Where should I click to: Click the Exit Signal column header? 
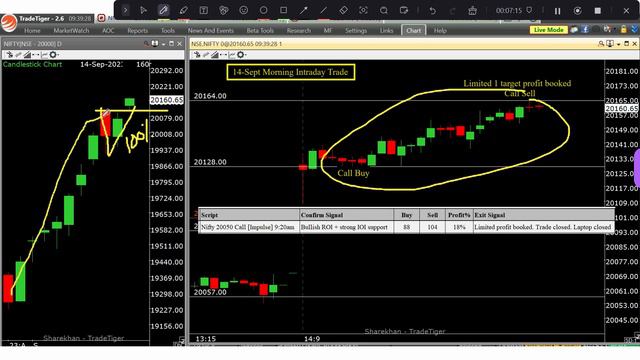544,215
